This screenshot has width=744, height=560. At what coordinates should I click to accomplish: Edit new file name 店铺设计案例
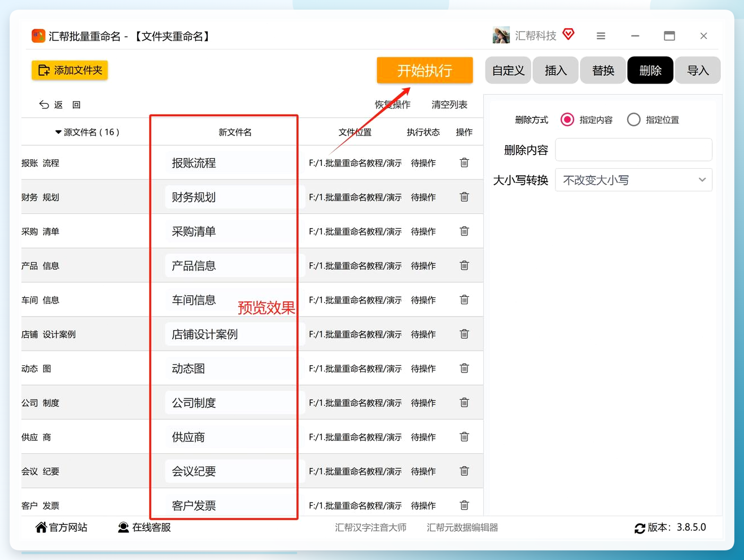tap(235, 334)
